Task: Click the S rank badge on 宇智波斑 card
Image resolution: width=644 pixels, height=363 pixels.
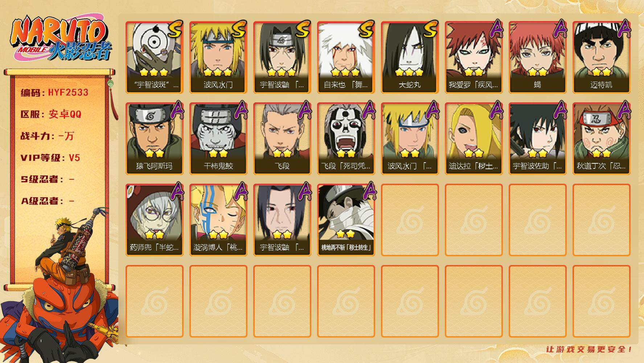Action: (x=175, y=29)
